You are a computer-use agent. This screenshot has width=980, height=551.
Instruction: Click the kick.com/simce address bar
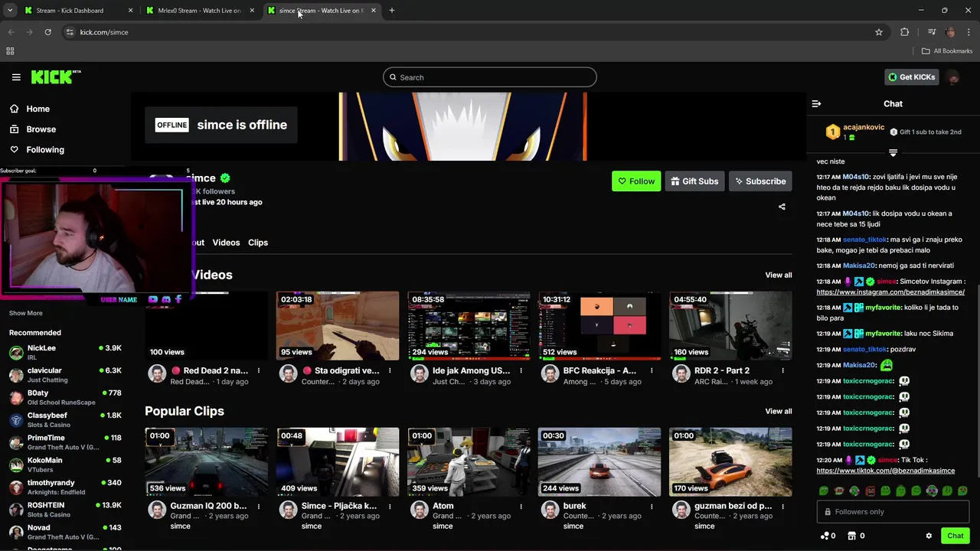pos(475,32)
